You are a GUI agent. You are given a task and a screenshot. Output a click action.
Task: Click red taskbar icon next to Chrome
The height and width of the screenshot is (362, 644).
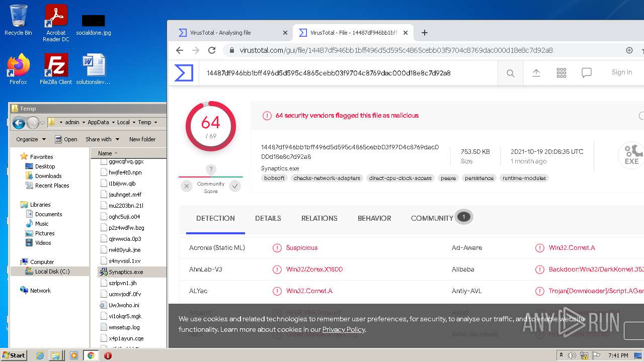click(x=108, y=355)
